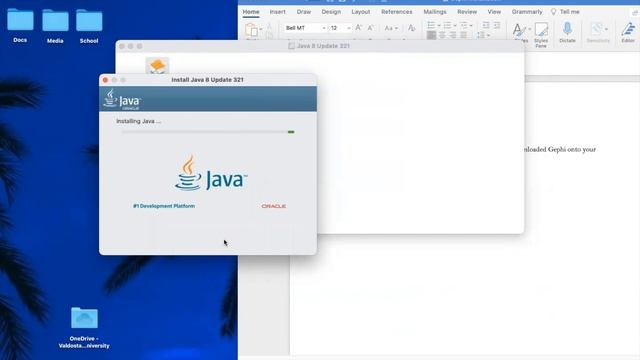Screen dimensions: 640x360
Task: Switch to the Insert tab in Word
Action: tap(278, 12)
